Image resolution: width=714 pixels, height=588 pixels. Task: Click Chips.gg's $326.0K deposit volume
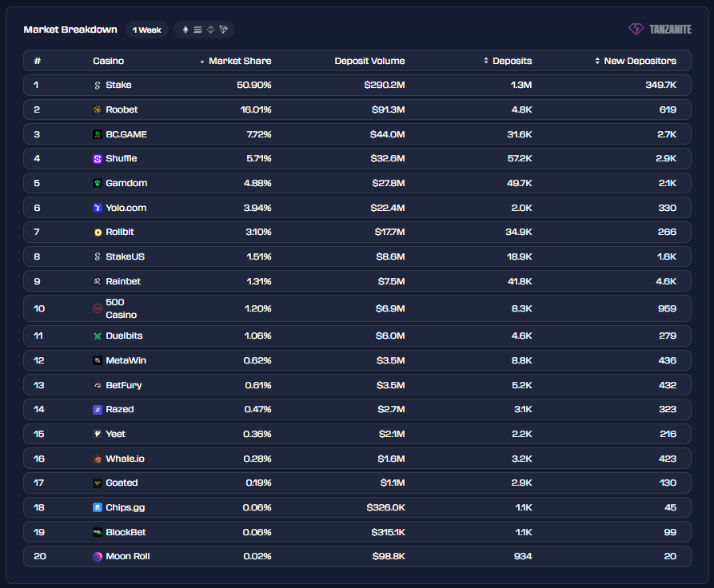[385, 507]
